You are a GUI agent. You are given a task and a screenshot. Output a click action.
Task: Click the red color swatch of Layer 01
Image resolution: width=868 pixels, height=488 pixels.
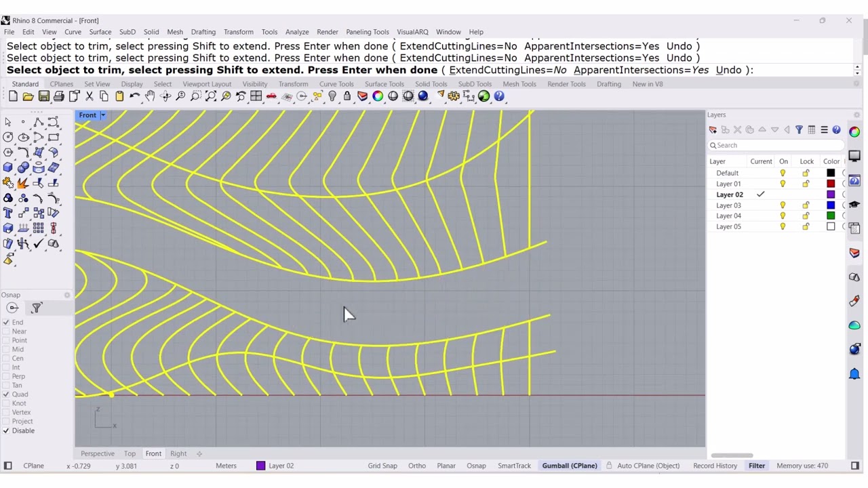click(x=831, y=184)
